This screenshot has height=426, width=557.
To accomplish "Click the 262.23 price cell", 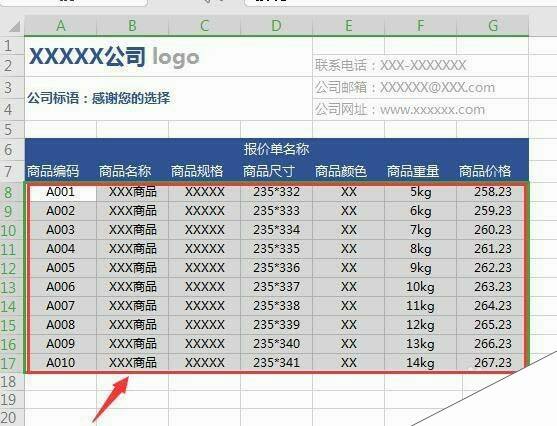I will [492, 268].
